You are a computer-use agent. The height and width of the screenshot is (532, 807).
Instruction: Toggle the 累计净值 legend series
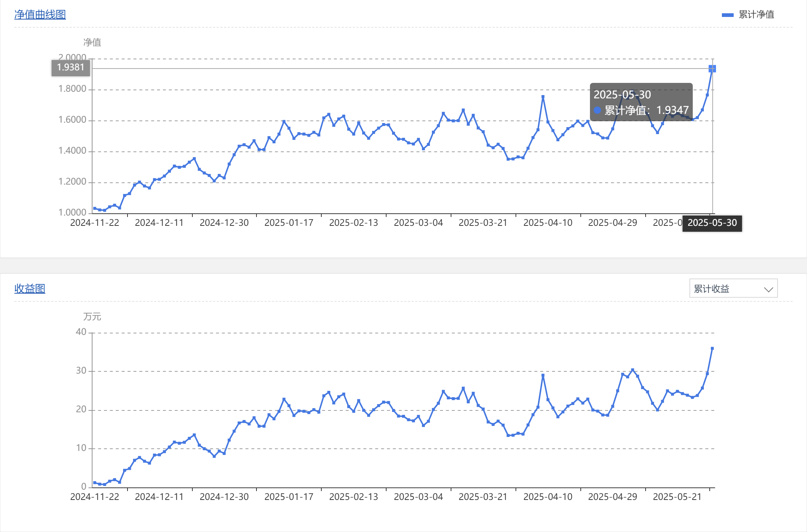pyautogui.click(x=756, y=15)
